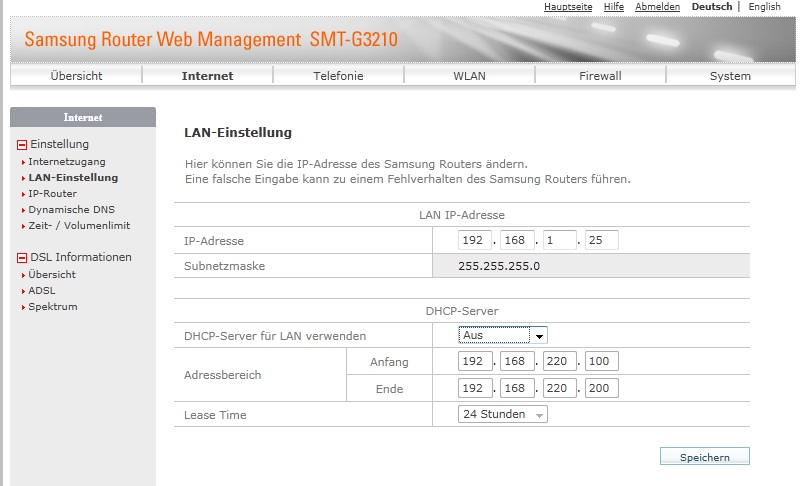Click Anfang second octet field 168
Screen dimensions: 802x486
[x=518, y=361]
